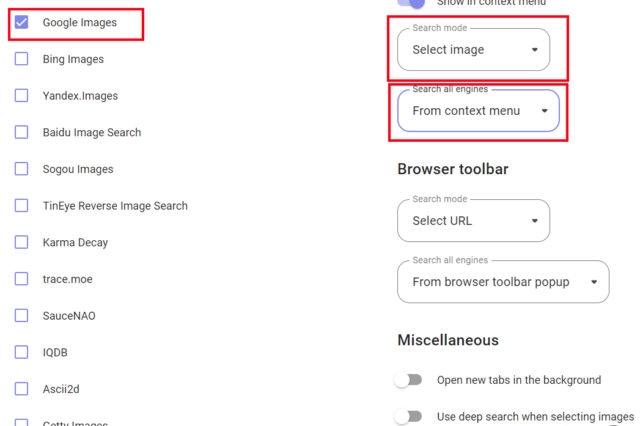This screenshot has width=640, height=426.
Task: Toggle the 'Show in context menu' switch
Action: click(x=411, y=4)
